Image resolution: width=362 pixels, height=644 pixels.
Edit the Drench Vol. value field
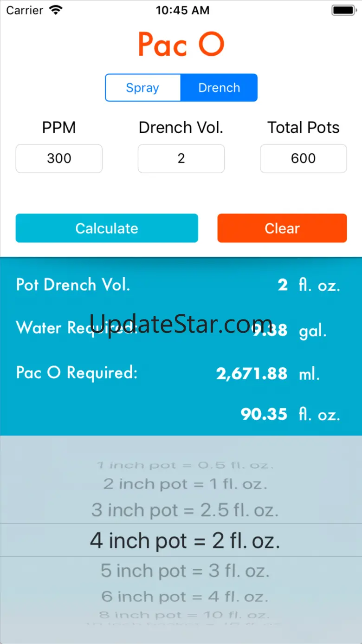pyautogui.click(x=181, y=158)
